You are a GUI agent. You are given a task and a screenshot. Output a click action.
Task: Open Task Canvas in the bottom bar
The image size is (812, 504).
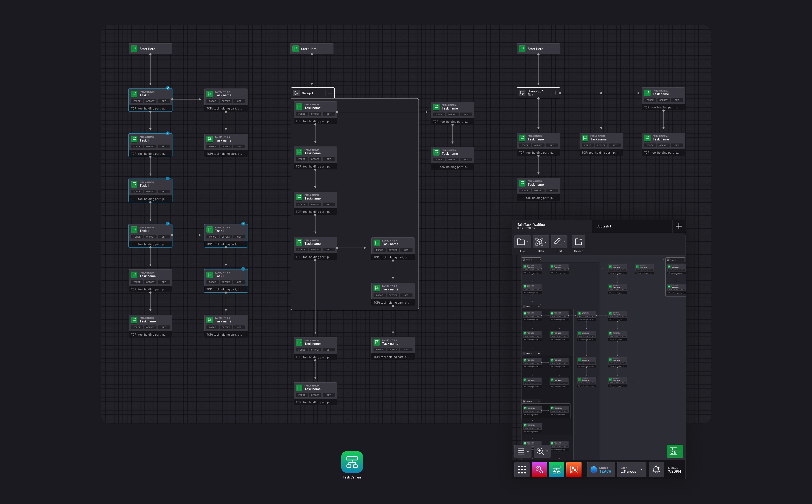pyautogui.click(x=557, y=470)
